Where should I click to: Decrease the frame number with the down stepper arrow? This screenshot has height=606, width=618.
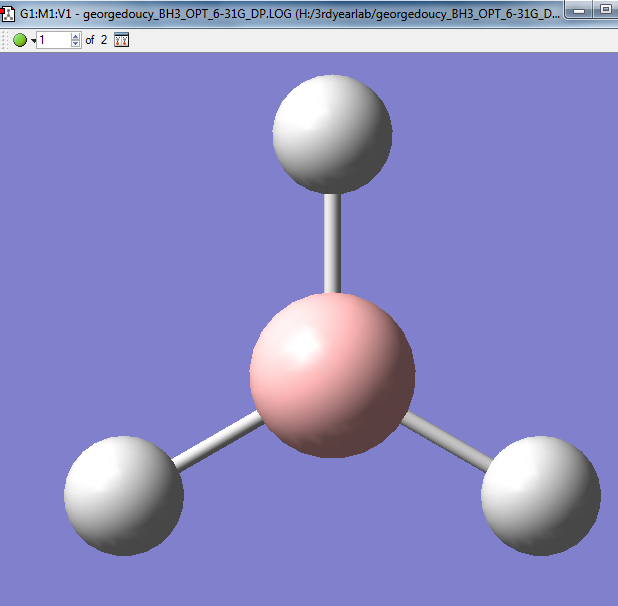tap(76, 44)
